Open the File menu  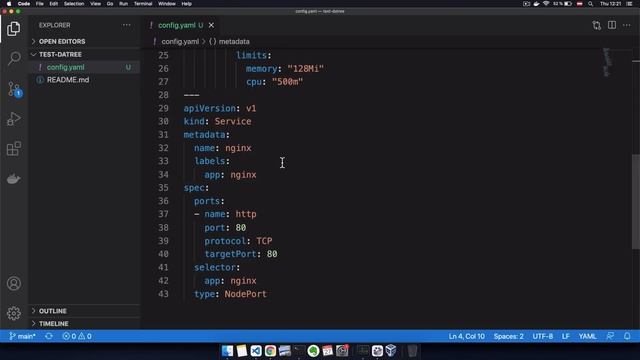(x=40, y=4)
